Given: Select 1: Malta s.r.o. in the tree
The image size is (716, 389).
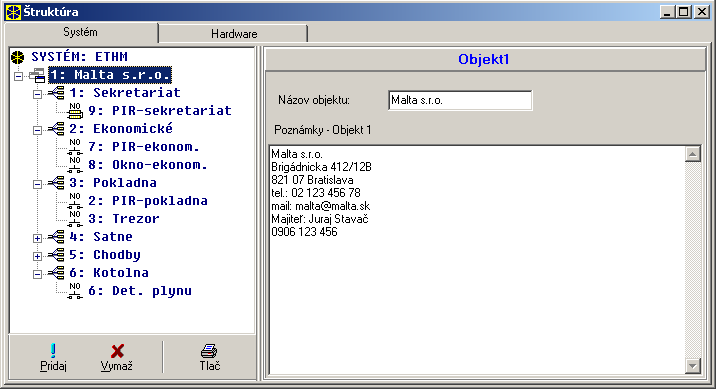Looking at the screenshot, I should coord(110,75).
